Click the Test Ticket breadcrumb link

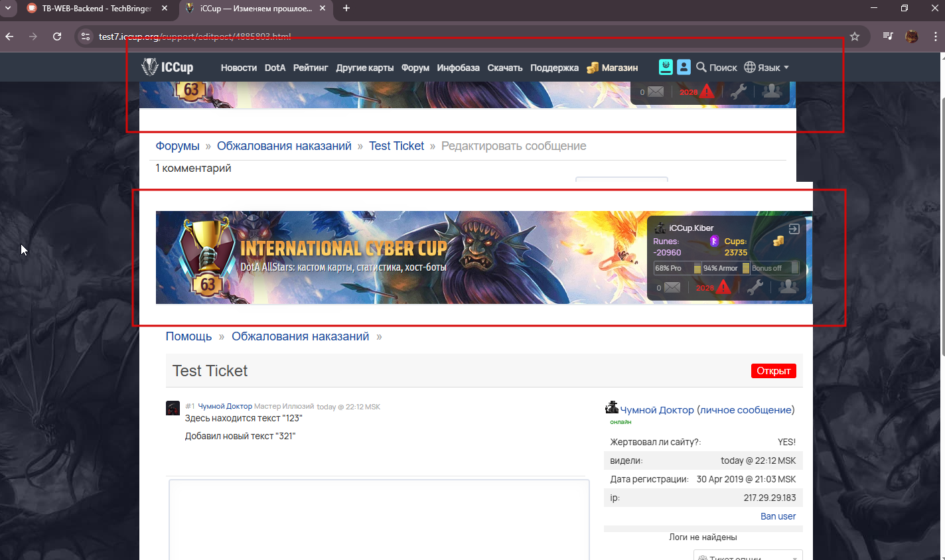coord(396,146)
